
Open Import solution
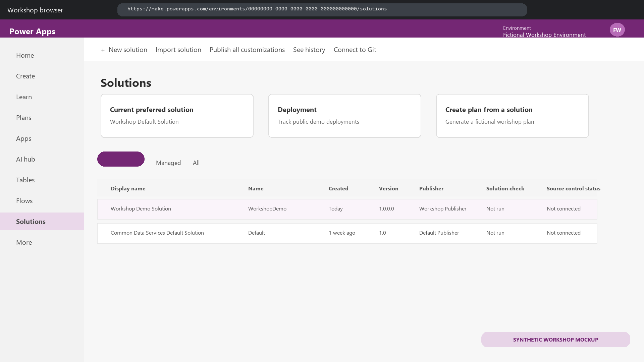tap(178, 50)
